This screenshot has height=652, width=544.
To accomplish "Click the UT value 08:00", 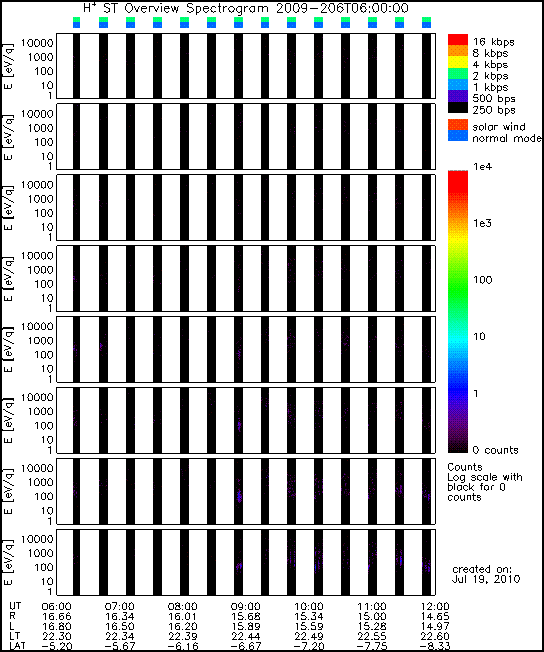I will pyautogui.click(x=183, y=607).
